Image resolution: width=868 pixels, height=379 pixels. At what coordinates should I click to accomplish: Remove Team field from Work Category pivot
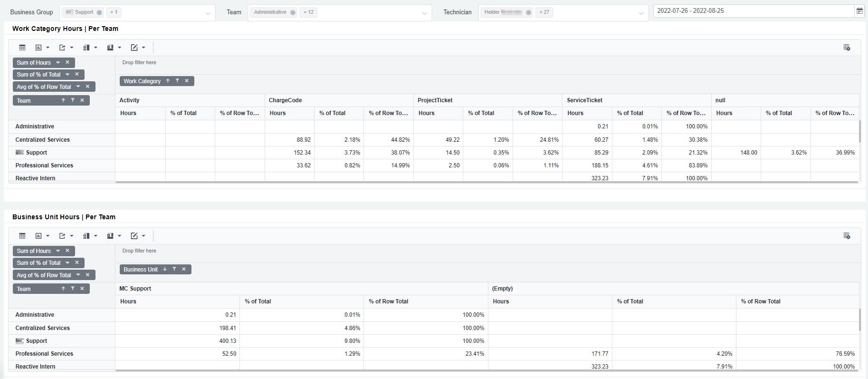click(82, 100)
